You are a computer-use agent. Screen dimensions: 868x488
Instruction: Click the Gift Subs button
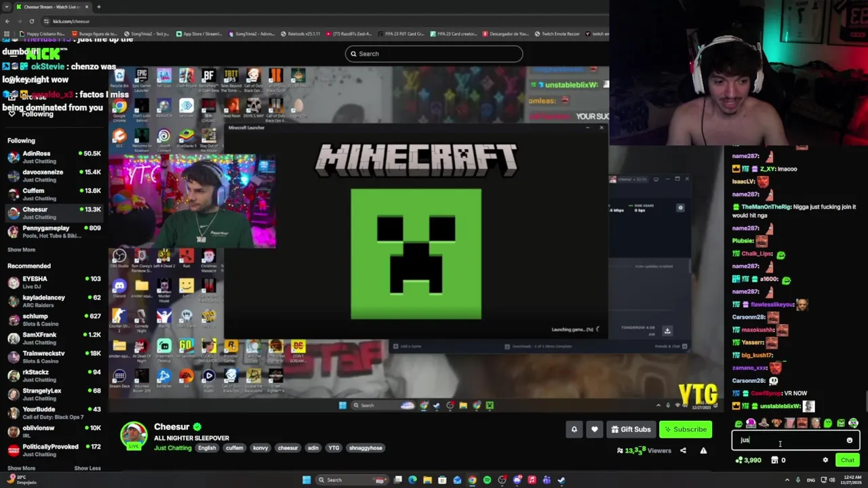(x=631, y=429)
